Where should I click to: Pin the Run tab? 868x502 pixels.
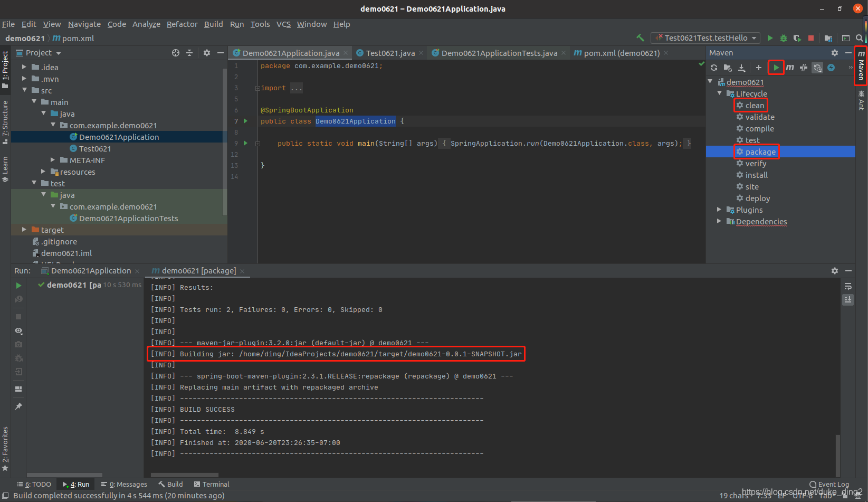click(x=18, y=406)
